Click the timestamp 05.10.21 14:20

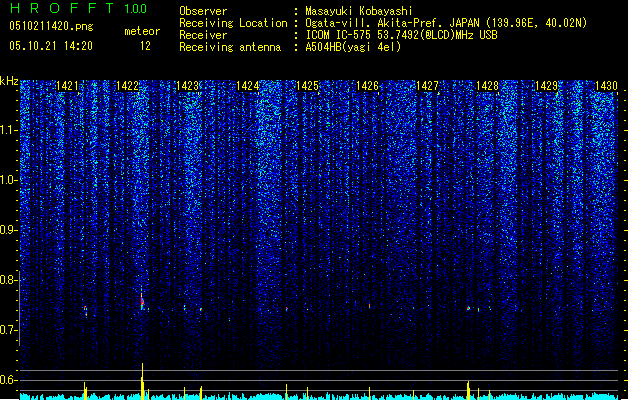click(x=51, y=46)
